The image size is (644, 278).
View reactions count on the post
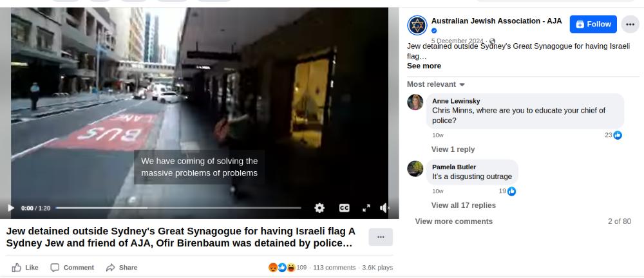pos(287,268)
